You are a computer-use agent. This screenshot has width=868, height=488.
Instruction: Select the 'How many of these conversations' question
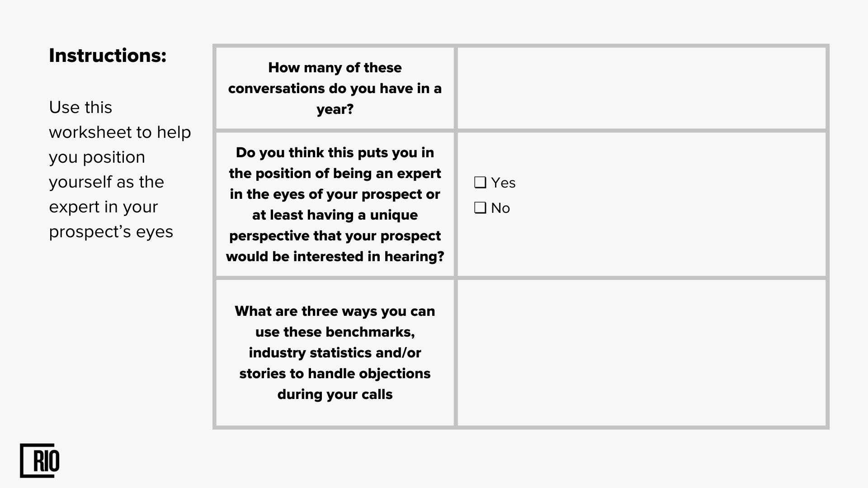pyautogui.click(x=335, y=88)
